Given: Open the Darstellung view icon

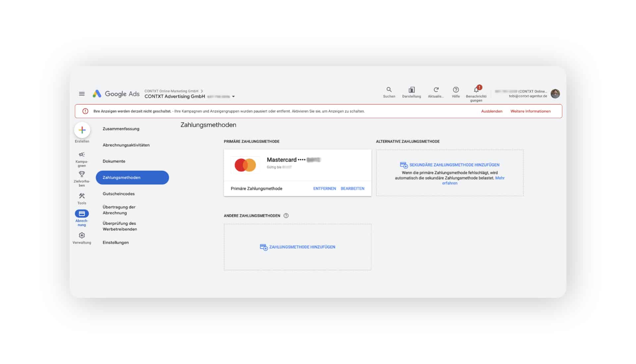Looking at the screenshot, I should click(411, 90).
